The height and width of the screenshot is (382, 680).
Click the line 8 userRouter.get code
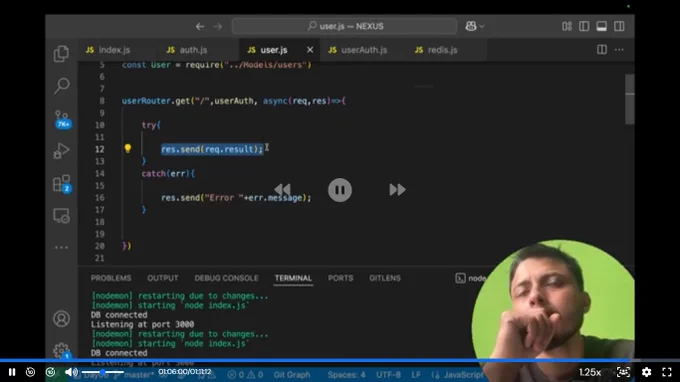tap(233, 101)
